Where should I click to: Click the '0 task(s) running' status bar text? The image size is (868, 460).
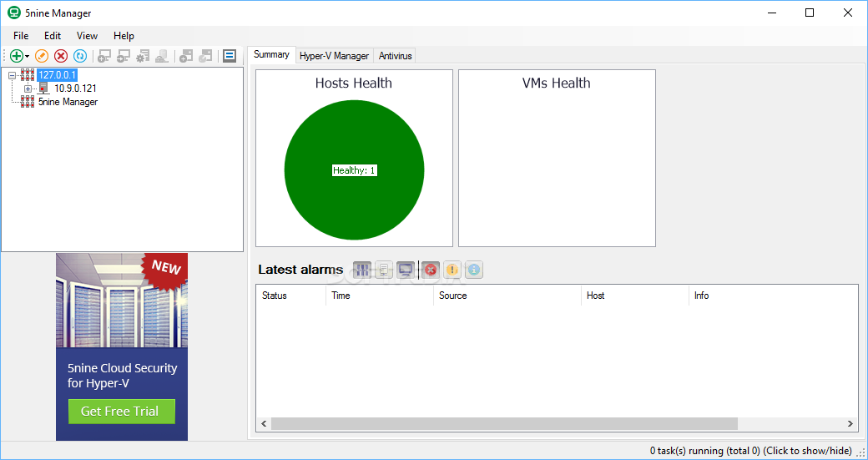point(750,451)
